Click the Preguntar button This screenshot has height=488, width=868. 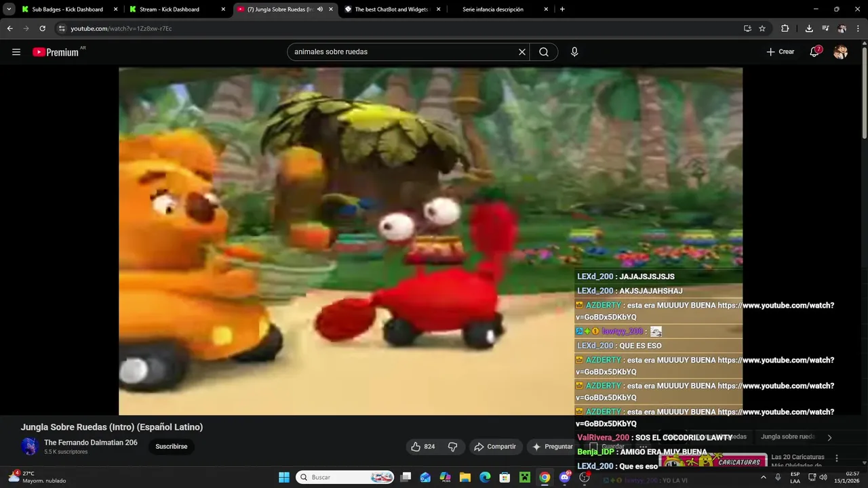tap(552, 447)
